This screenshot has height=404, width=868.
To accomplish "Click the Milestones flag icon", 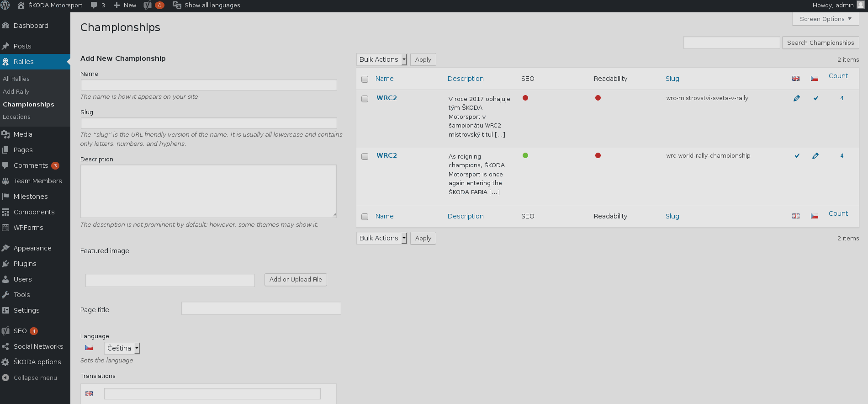I will (x=5, y=197).
